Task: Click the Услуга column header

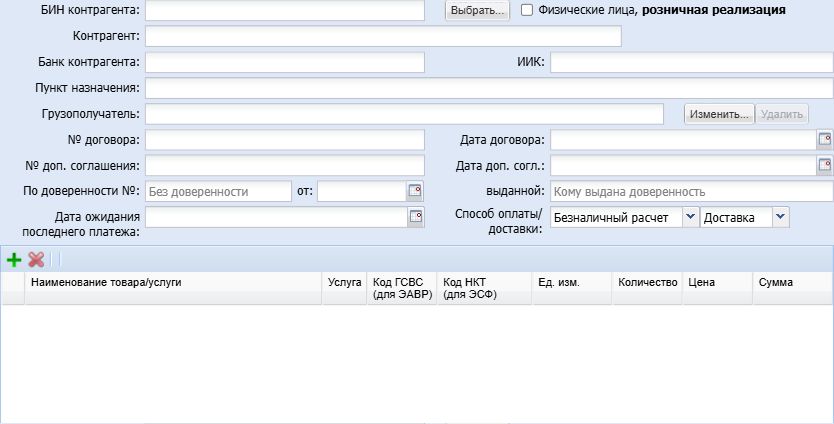Action: click(x=344, y=288)
